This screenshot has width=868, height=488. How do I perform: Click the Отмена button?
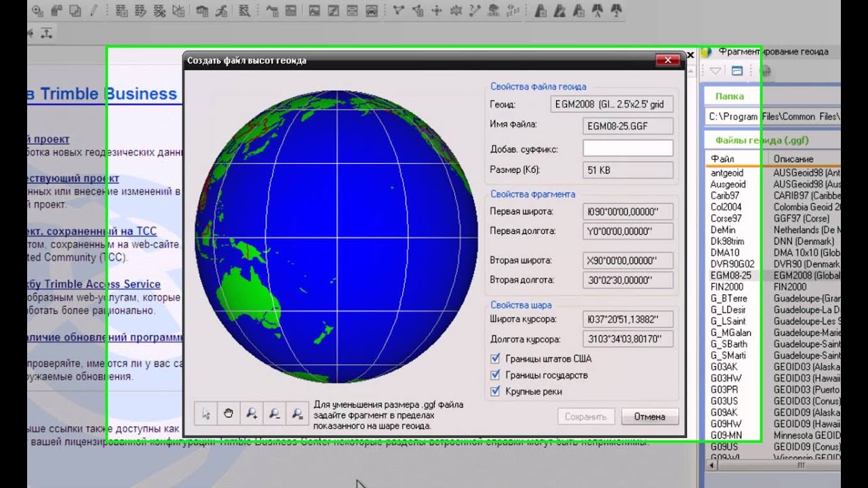coord(650,416)
